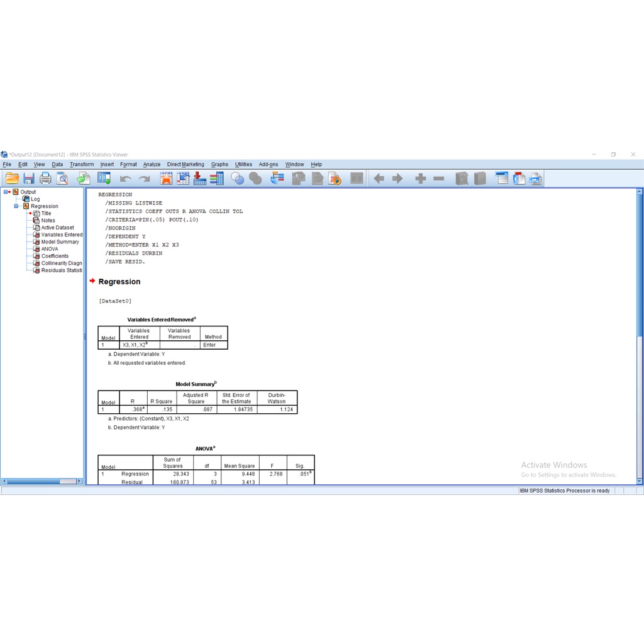Select Coefficients in the outline pane
Viewport: 644px width, 644px height.
(55, 256)
